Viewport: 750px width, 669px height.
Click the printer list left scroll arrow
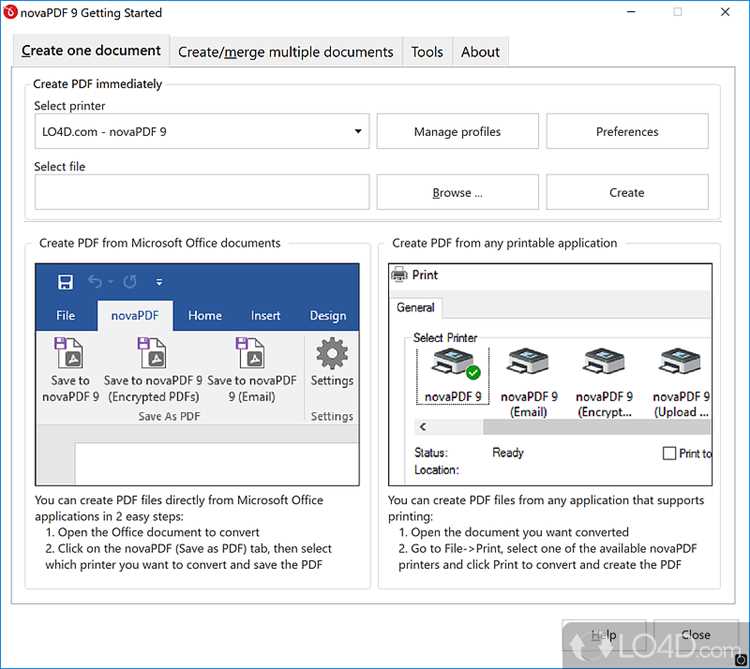pos(423,427)
